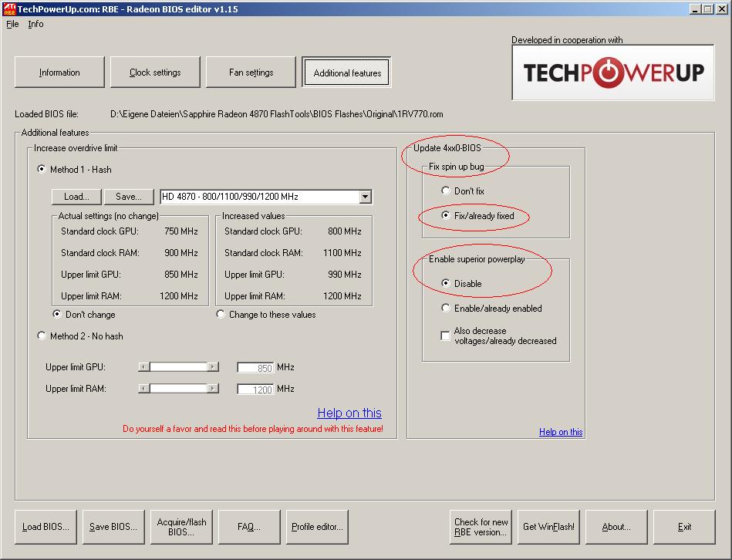Close the RBE window

[x=722, y=8]
